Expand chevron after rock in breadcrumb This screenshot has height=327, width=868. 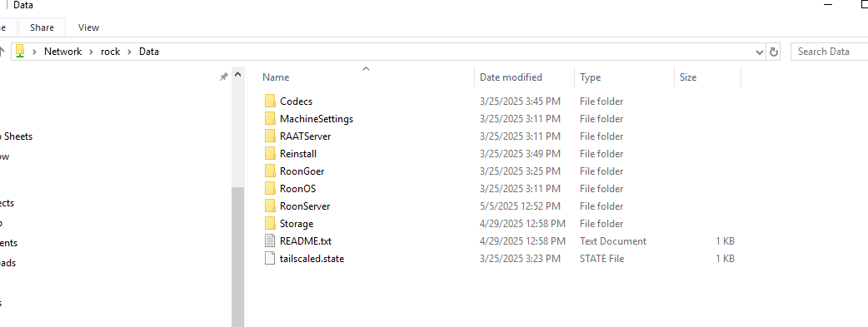[130, 52]
